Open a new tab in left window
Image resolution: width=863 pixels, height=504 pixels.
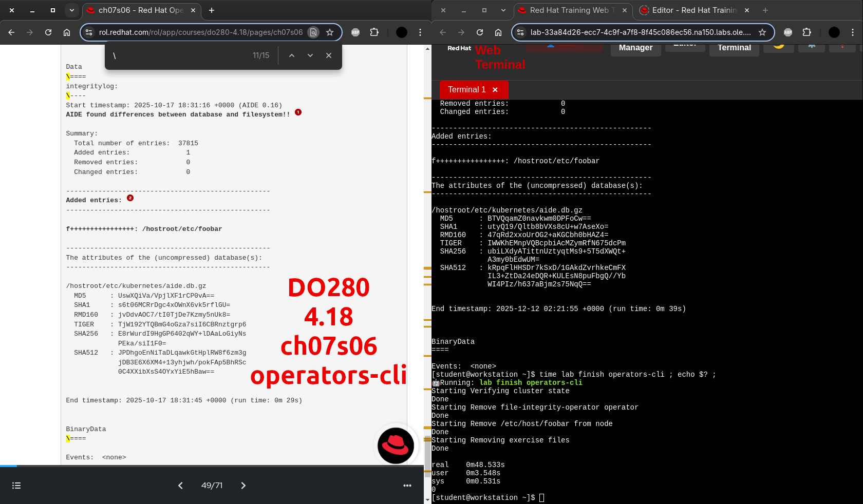pyautogui.click(x=212, y=10)
